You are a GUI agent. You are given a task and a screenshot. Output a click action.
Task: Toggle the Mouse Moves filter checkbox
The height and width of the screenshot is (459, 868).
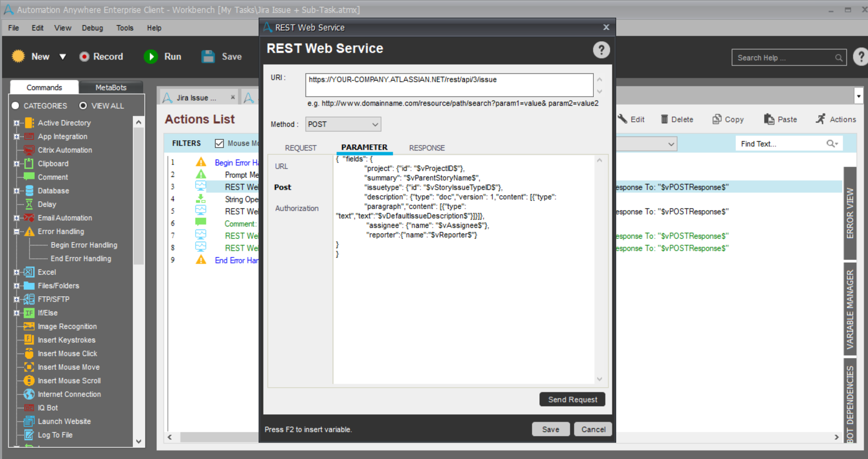point(219,143)
